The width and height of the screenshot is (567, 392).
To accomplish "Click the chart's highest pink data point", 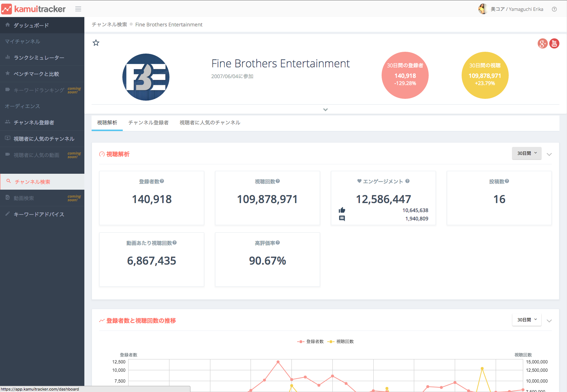I will tap(278, 362).
